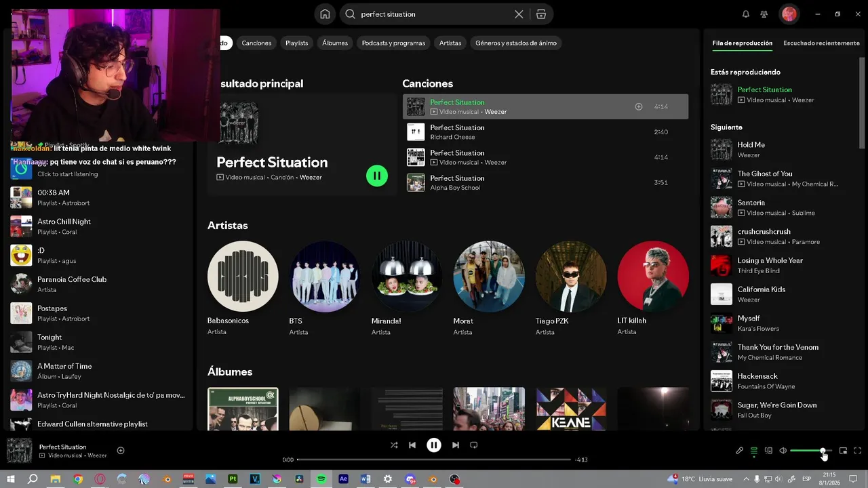The height and width of the screenshot is (488, 868).
Task: Open Astro Chill Night playlist
Action: 99,226
